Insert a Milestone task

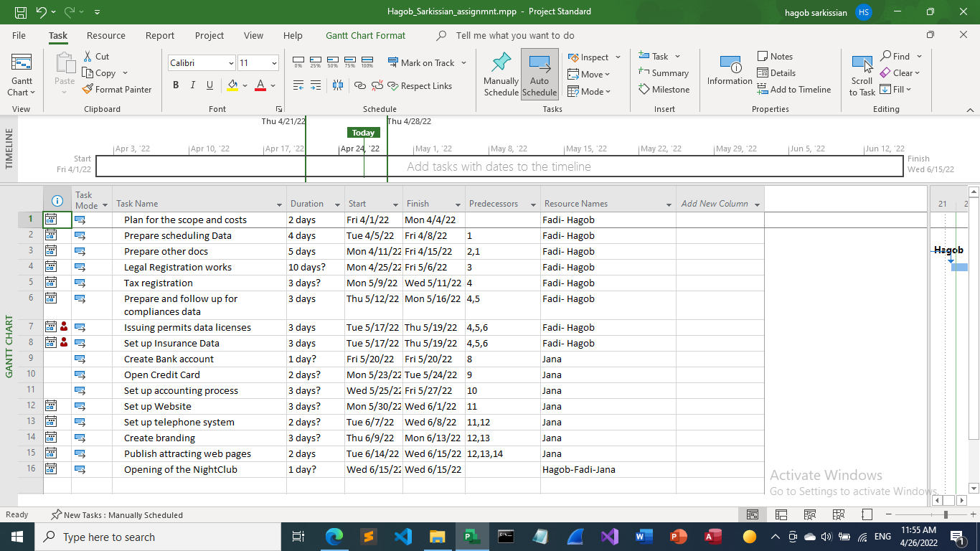[x=664, y=90]
